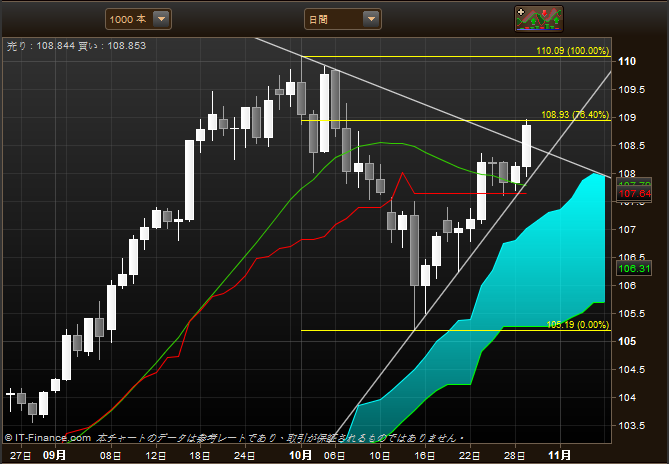
Task: Click the 108.93 (76.40%) Fibonacci label
Action: tap(575, 115)
